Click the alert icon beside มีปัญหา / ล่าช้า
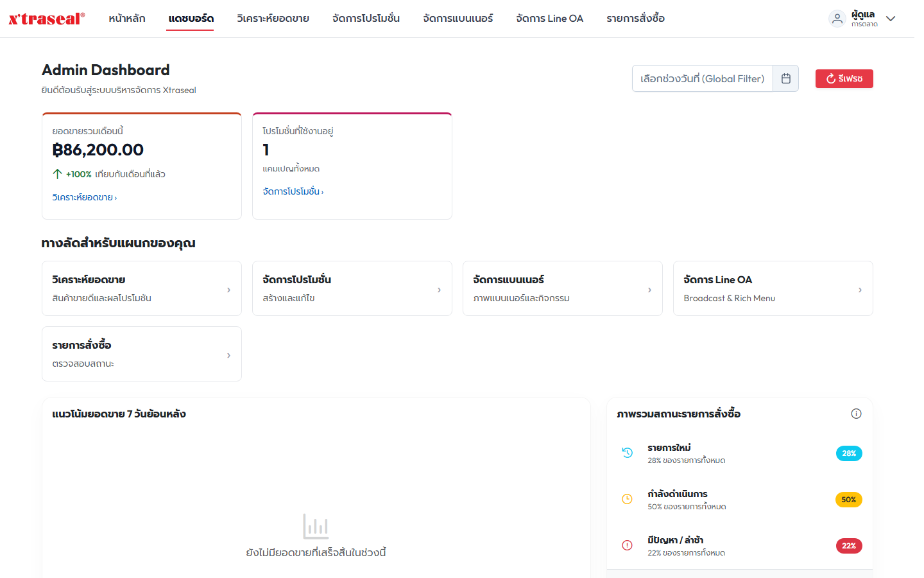This screenshot has height=578, width=924. 628,545
